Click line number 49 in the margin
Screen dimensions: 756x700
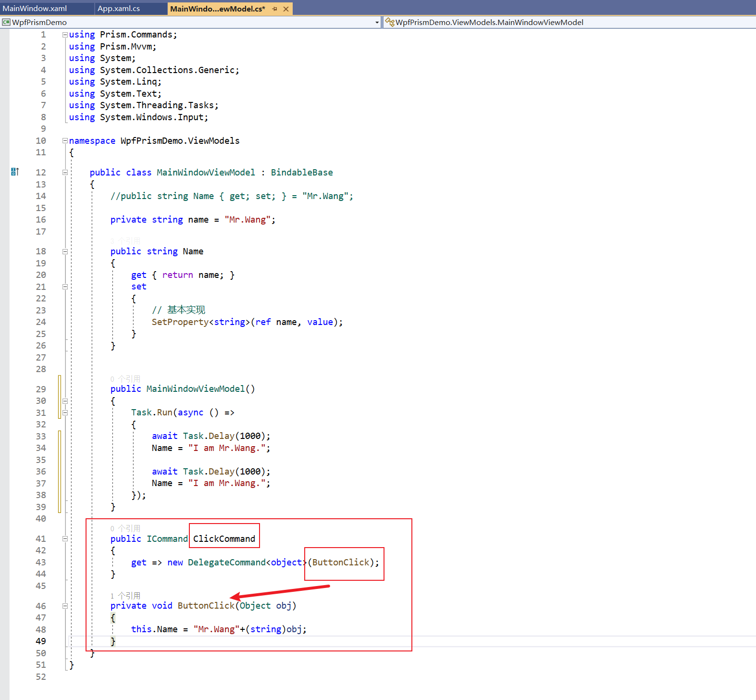click(x=41, y=641)
